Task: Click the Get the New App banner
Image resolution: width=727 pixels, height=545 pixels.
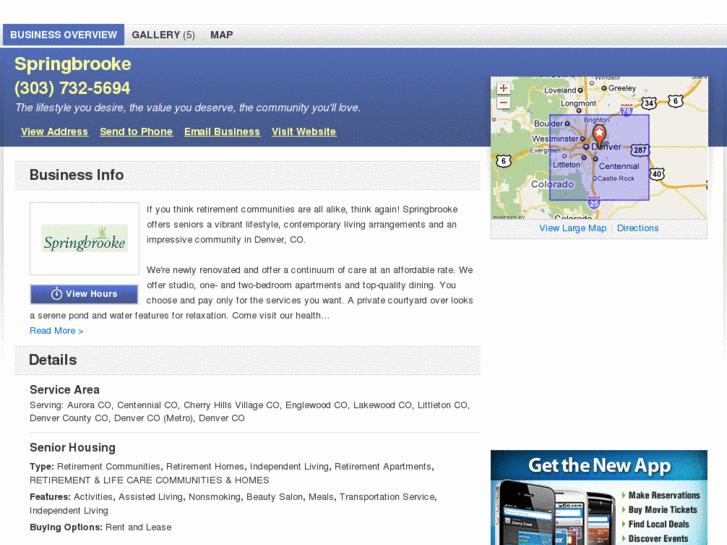Action: [599, 497]
